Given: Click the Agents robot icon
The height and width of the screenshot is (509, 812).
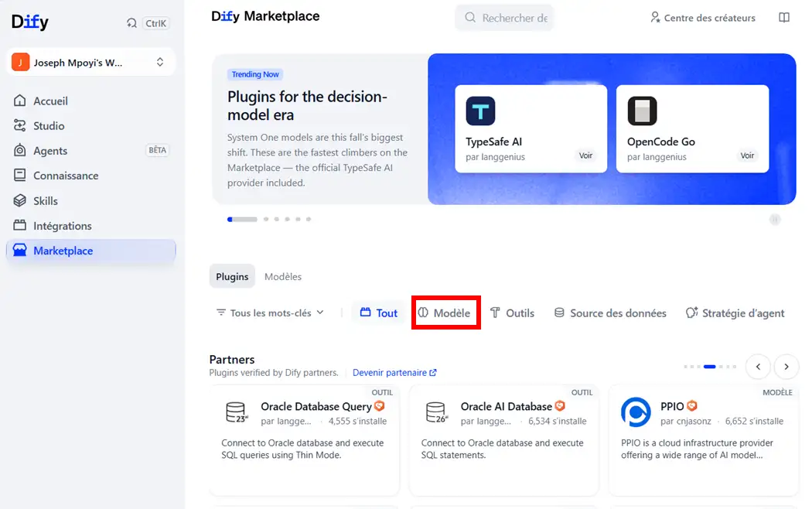Looking at the screenshot, I should pos(19,150).
